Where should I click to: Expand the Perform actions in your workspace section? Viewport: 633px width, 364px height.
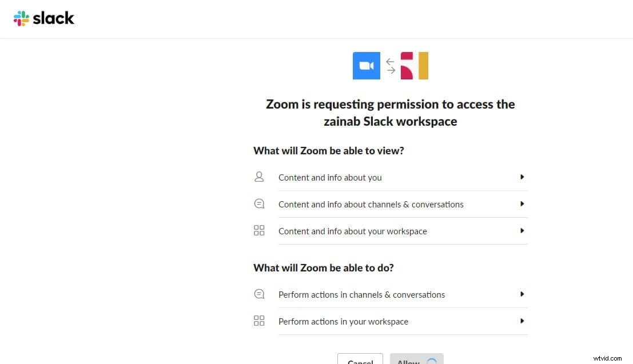click(x=521, y=321)
